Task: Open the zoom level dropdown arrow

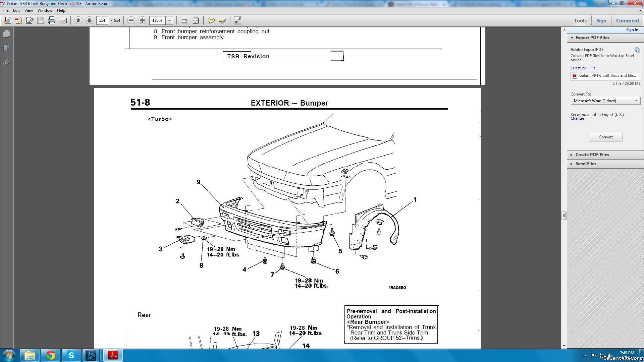Action: 169,20
